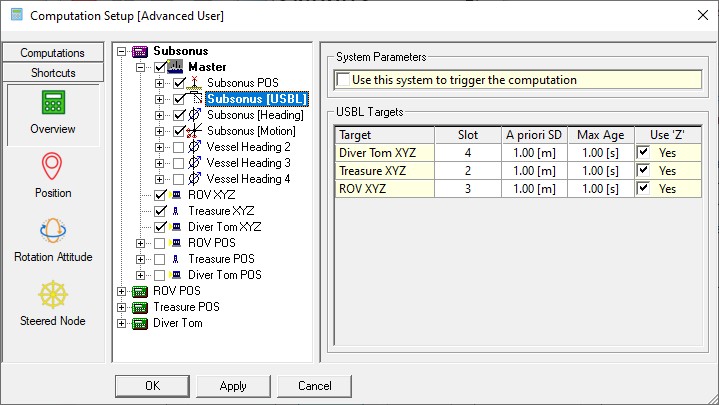Expand the Subsonus [USBL] node
The width and height of the screenshot is (719, 405).
[160, 100]
